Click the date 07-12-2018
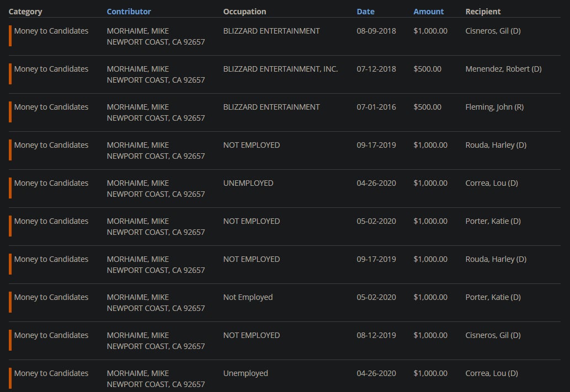The height and width of the screenshot is (392, 570). (x=376, y=69)
